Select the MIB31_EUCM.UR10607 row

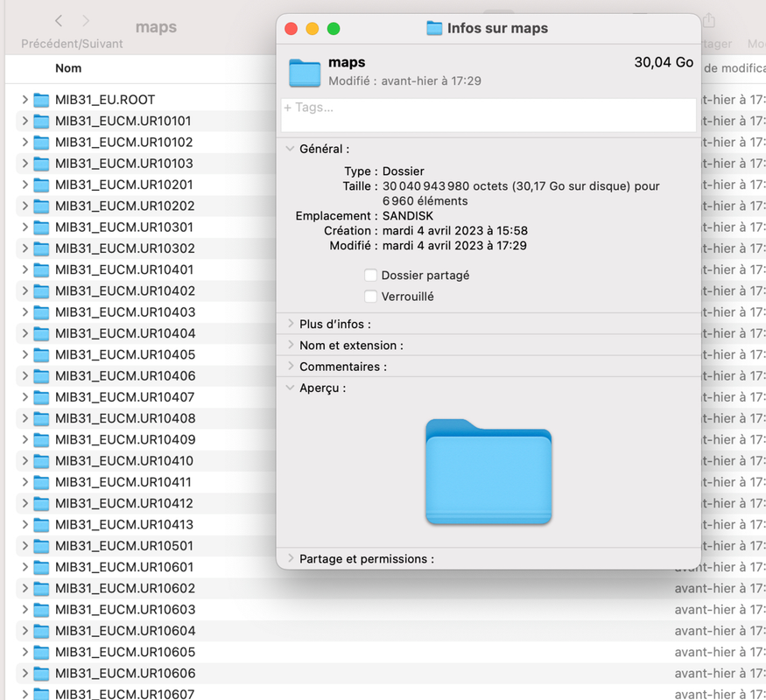coord(390,694)
